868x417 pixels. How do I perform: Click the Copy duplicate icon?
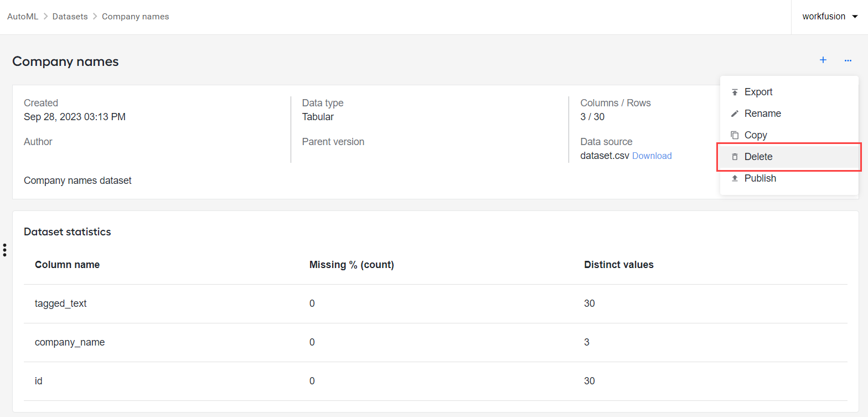(x=735, y=135)
